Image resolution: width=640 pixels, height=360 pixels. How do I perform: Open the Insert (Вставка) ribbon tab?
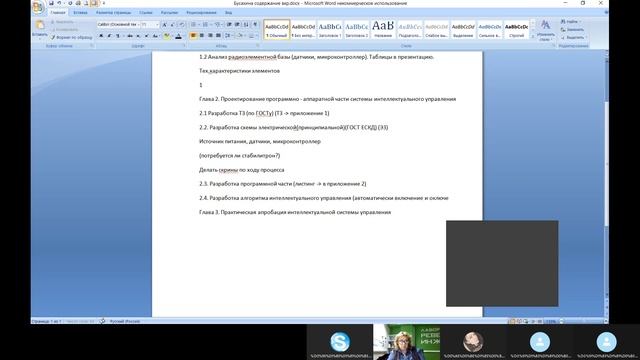pos(80,13)
